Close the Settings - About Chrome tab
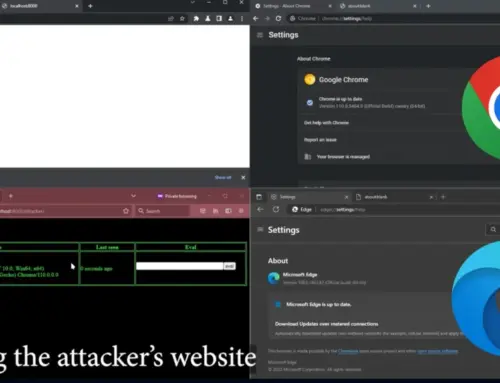This screenshot has height=383, width=500. coord(330,6)
